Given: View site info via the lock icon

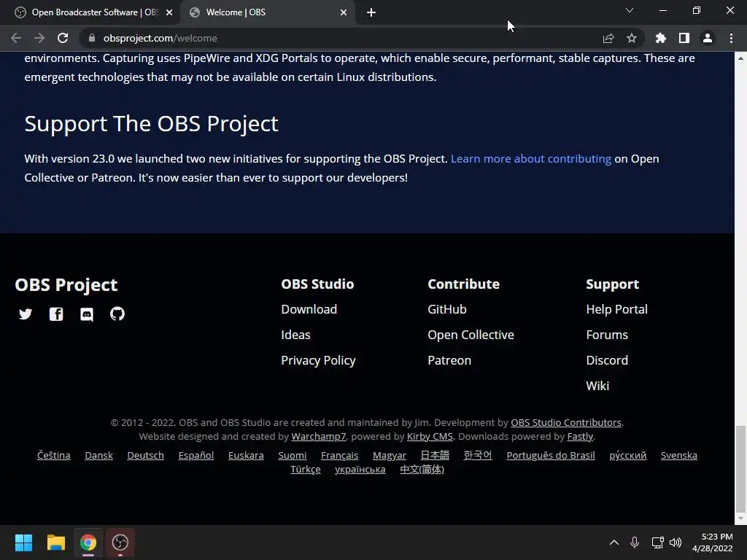Looking at the screenshot, I should [91, 38].
